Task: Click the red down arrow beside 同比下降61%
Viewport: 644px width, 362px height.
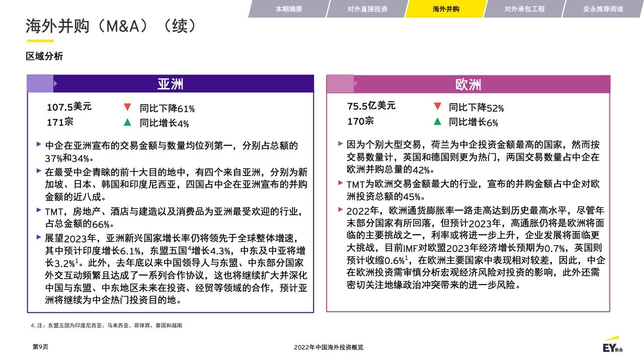Action: (127, 107)
